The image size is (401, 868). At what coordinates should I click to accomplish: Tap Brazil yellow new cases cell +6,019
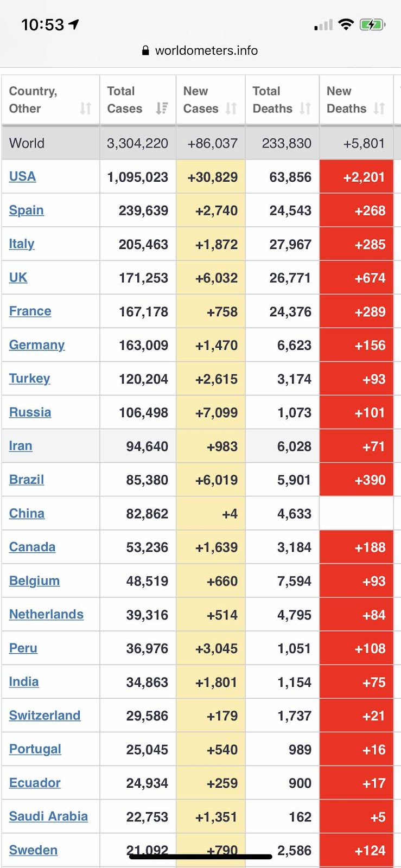[x=211, y=480]
